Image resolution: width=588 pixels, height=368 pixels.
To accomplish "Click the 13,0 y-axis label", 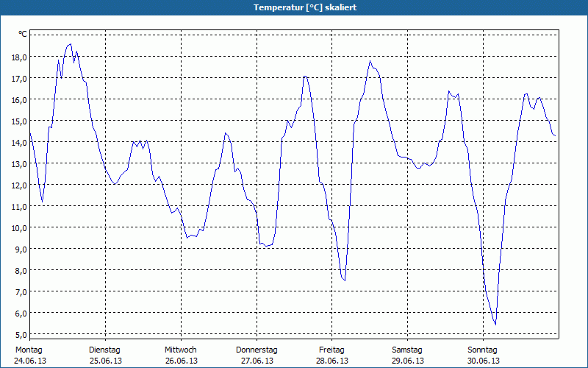I will (x=20, y=163).
